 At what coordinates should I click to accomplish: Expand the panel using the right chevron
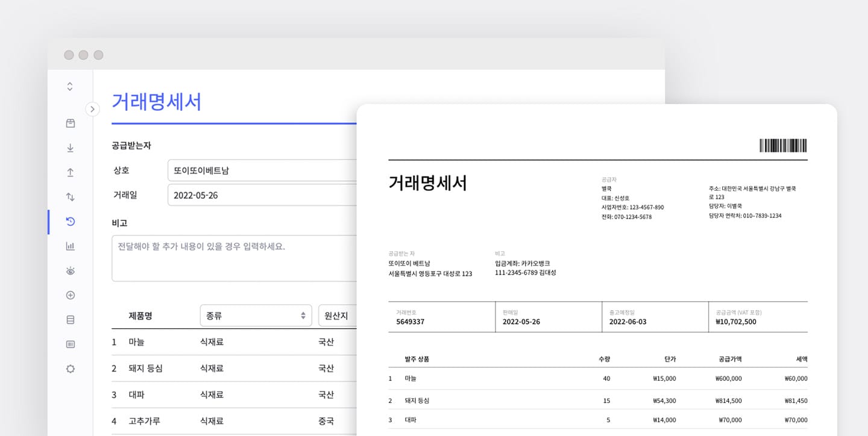92,109
